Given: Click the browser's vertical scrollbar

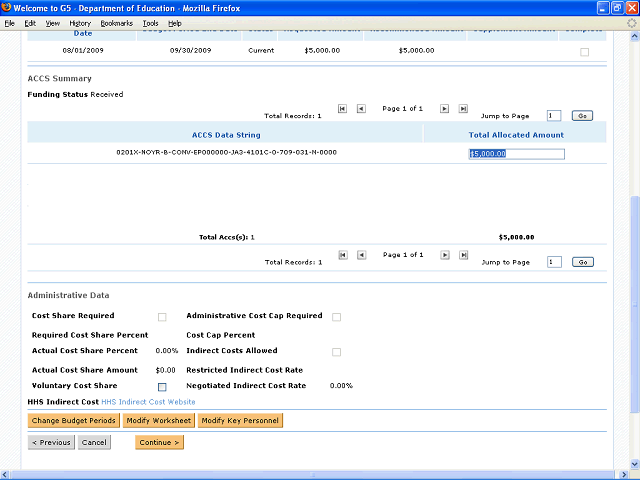Looking at the screenshot, I should click(x=633, y=300).
